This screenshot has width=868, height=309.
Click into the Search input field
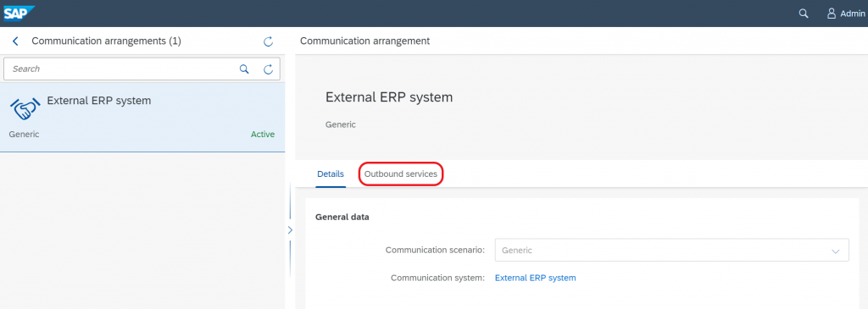click(122, 69)
